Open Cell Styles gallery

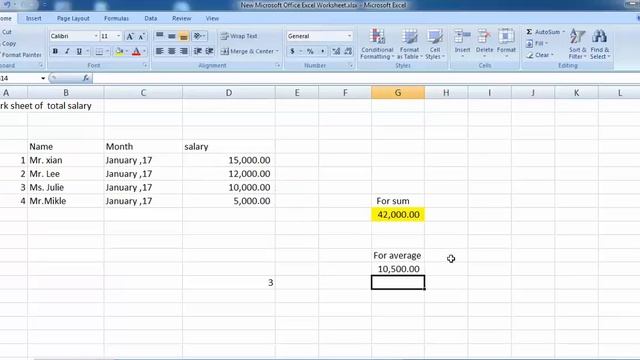point(435,44)
